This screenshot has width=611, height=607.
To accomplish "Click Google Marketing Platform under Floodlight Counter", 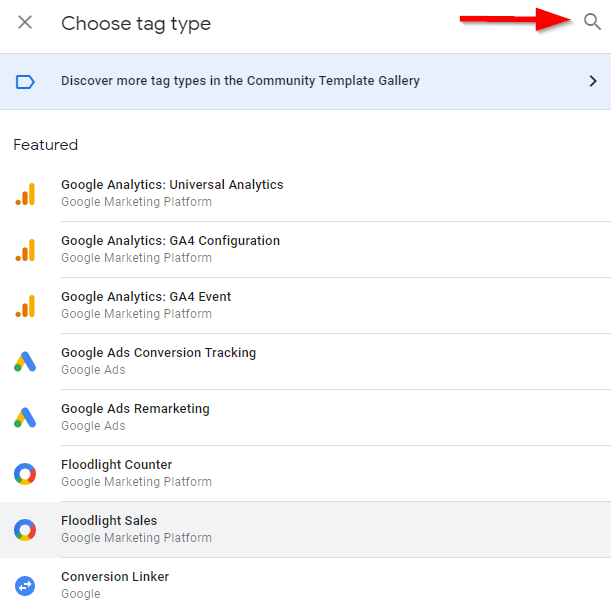I will [x=136, y=482].
